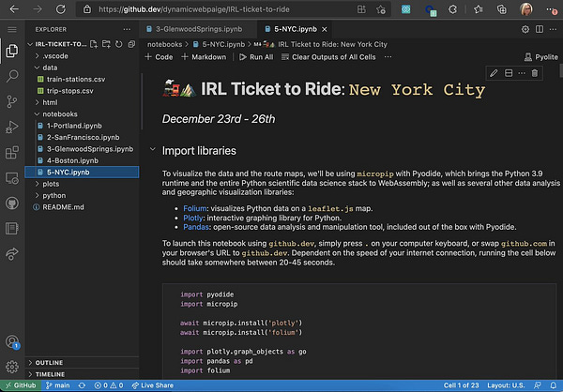Add a new Code cell
Viewport: 563px width, 392px height.
coord(159,57)
